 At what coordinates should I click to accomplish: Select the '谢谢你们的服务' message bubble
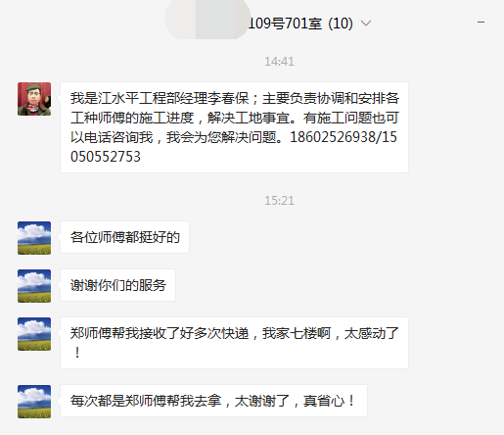point(117,285)
